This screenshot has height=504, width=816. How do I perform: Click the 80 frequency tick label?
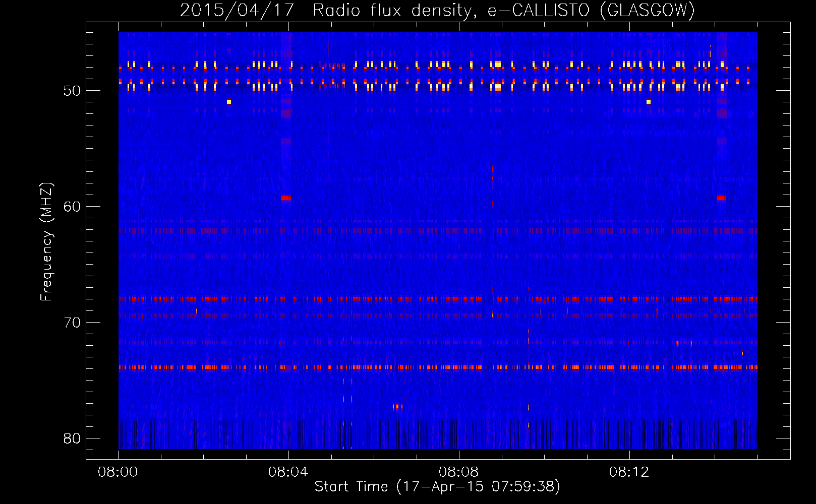tap(72, 438)
